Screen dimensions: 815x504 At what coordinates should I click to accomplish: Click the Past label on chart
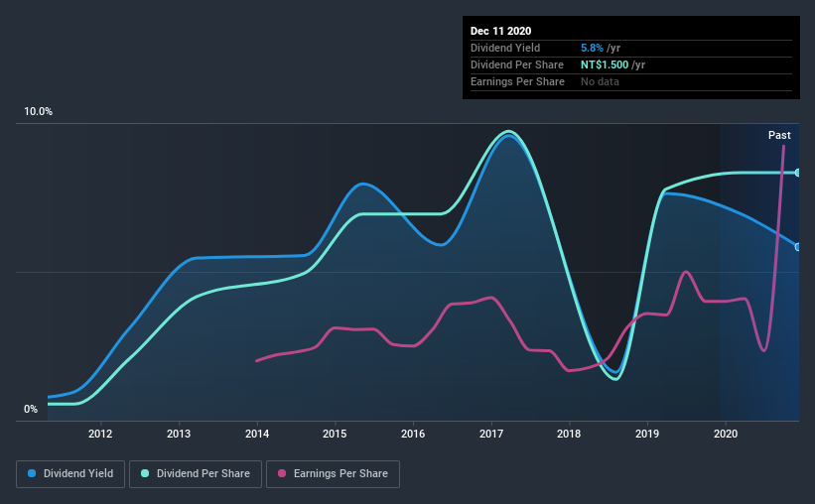779,135
